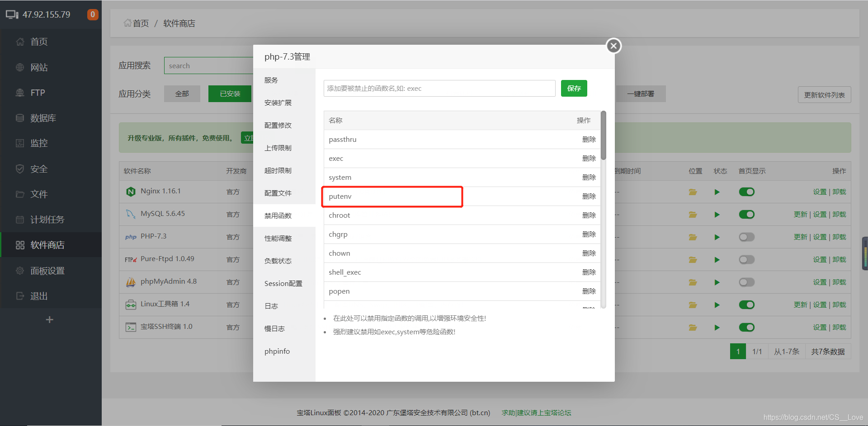Open the 计划任务 calendar icon

click(x=20, y=220)
